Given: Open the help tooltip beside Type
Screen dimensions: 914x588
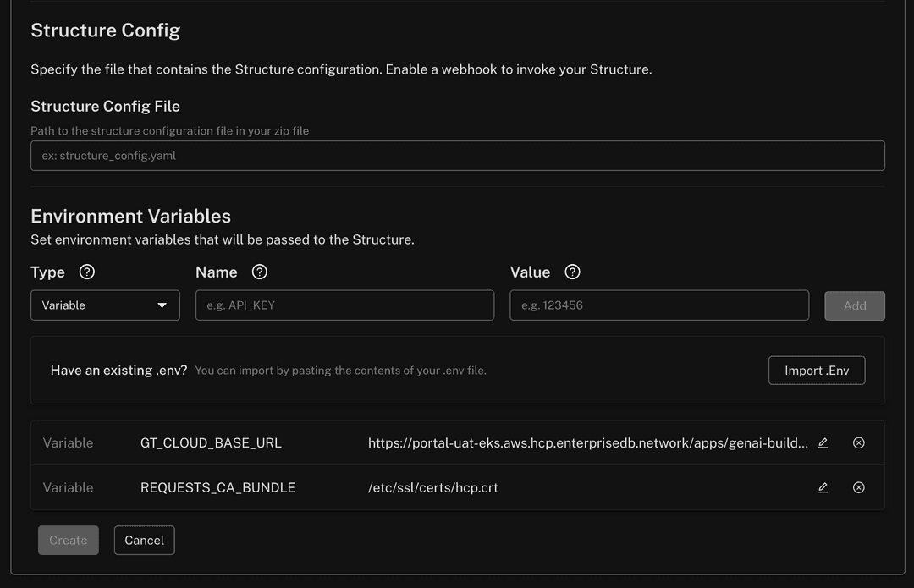Looking at the screenshot, I should [86, 272].
